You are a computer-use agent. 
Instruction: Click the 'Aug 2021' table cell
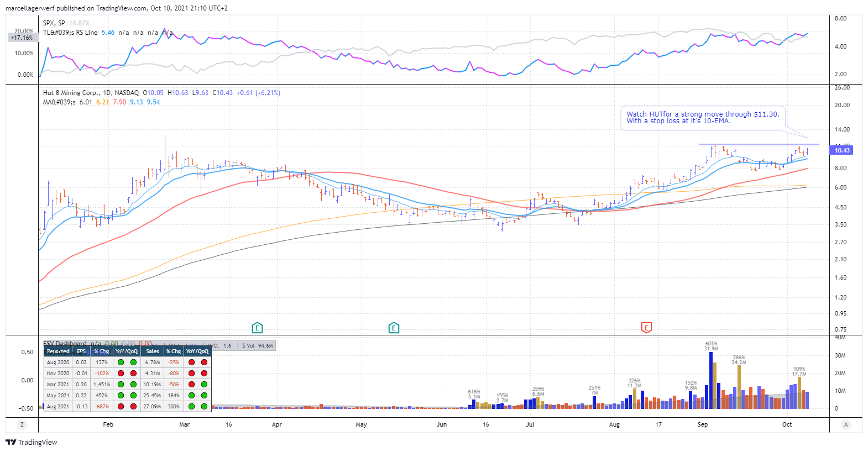click(58, 407)
